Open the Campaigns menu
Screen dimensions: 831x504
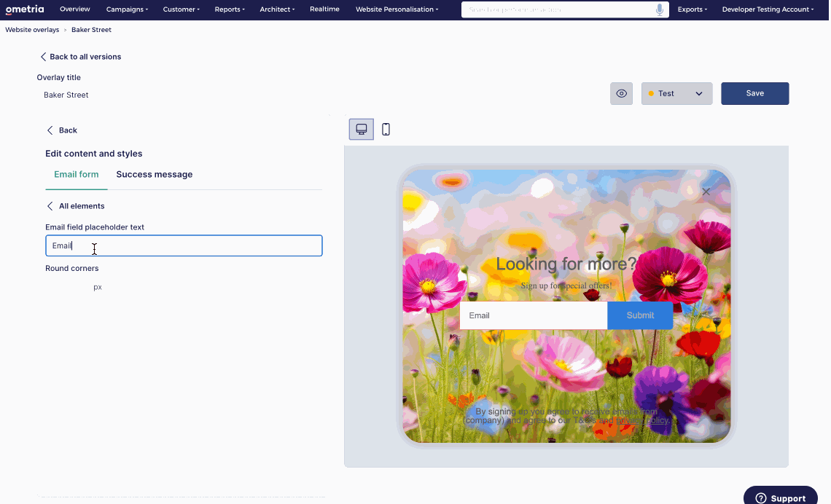[x=127, y=9]
